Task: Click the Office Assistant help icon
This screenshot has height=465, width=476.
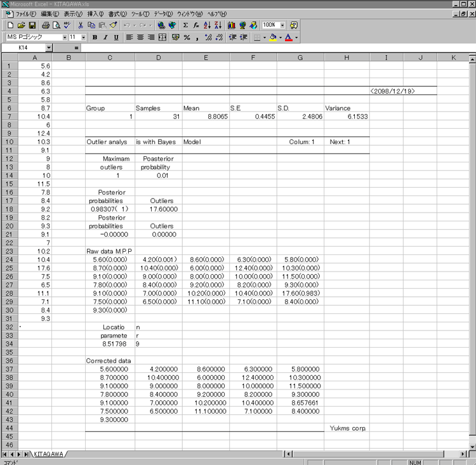Action: pos(294,25)
